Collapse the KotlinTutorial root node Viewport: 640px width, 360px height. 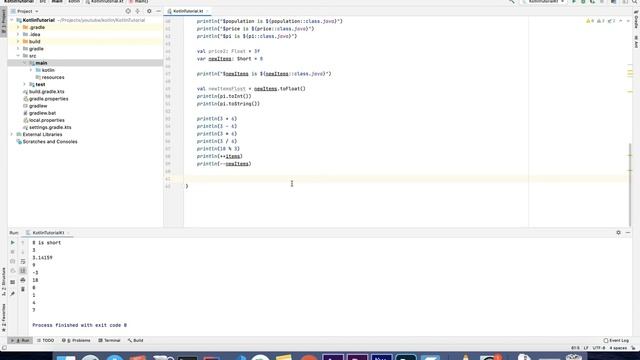[x=12, y=20]
